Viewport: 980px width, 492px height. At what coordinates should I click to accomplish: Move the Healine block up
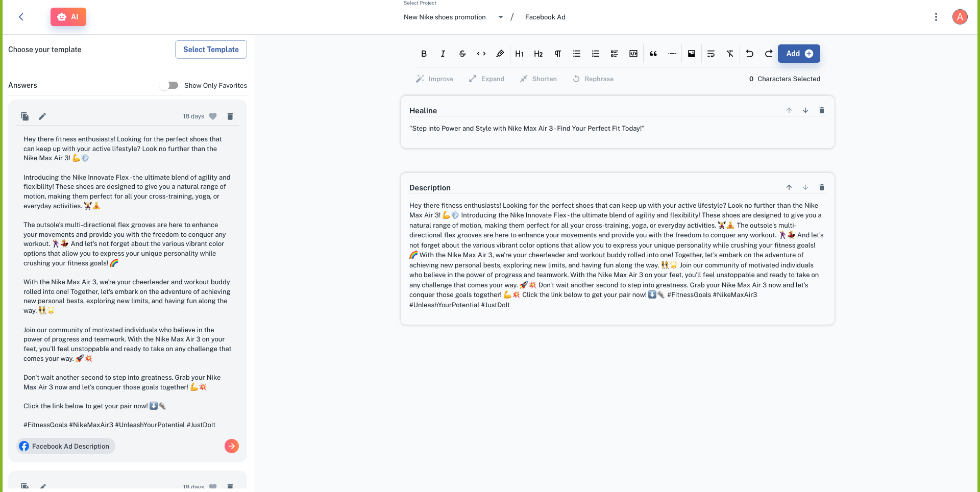tap(789, 110)
